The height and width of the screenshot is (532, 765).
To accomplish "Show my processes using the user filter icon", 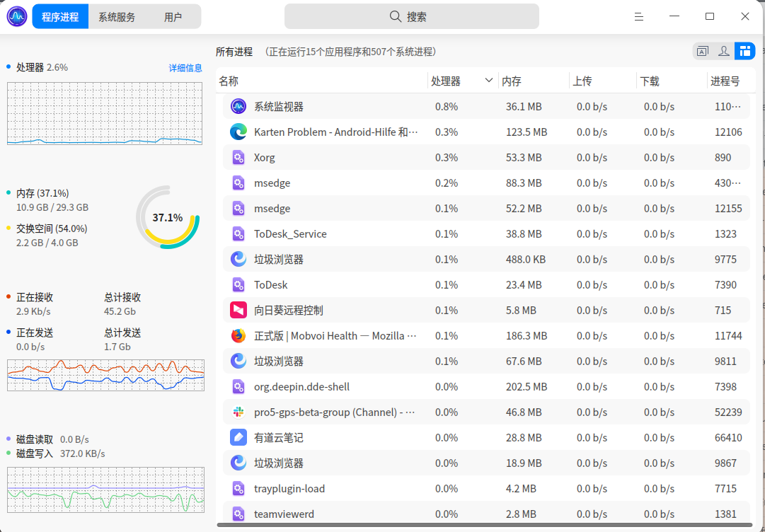I will coord(724,51).
